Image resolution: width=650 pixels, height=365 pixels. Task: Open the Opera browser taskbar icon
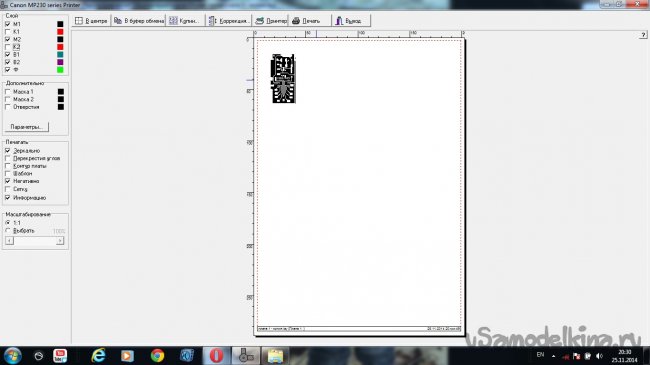[216, 355]
